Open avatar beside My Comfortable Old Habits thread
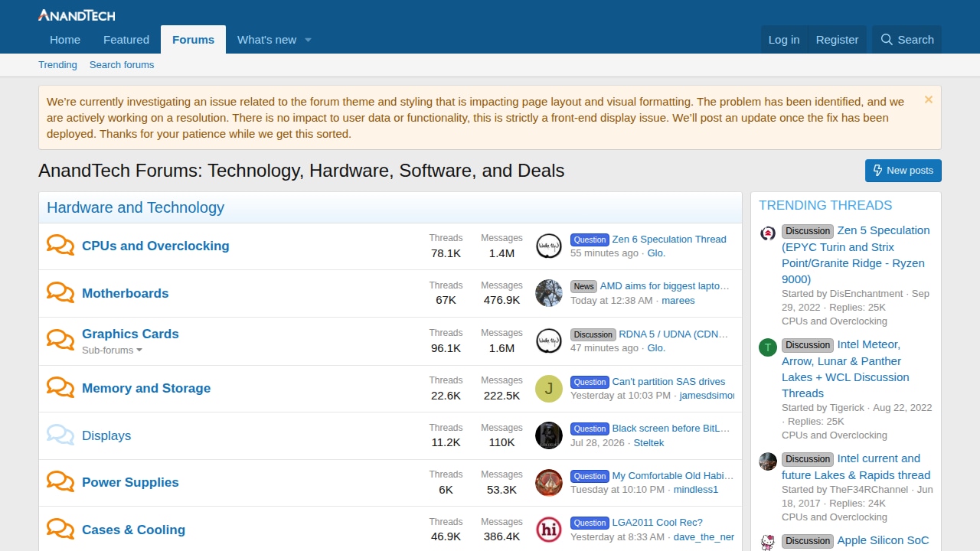Screen dimensions: 980x551 pyautogui.click(x=549, y=483)
